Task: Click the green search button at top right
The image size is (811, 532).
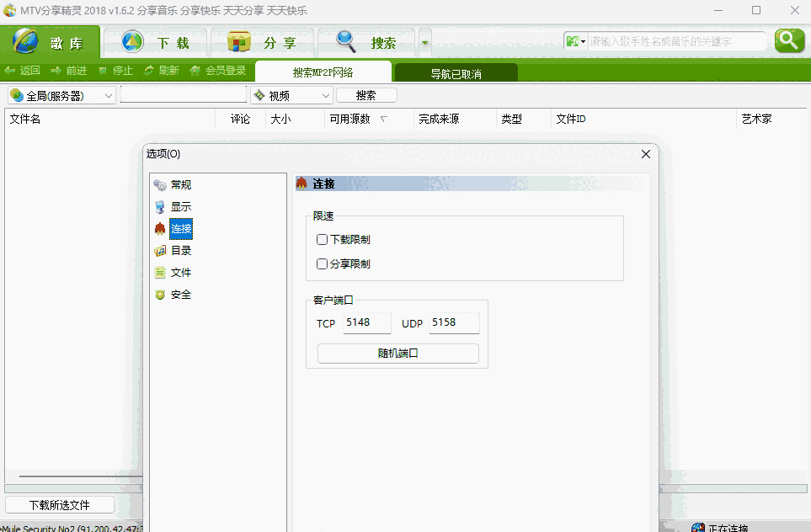Action: 789,40
